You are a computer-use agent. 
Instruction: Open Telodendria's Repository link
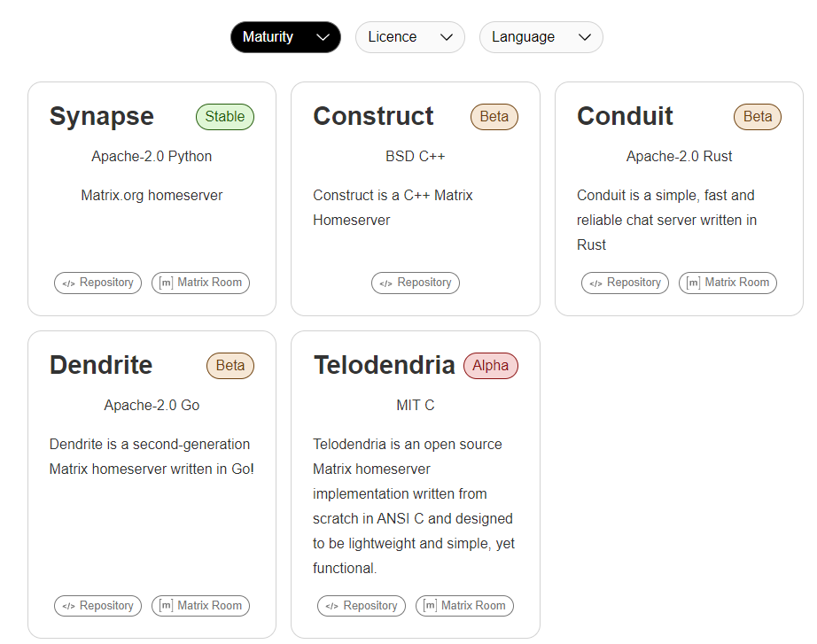point(362,606)
